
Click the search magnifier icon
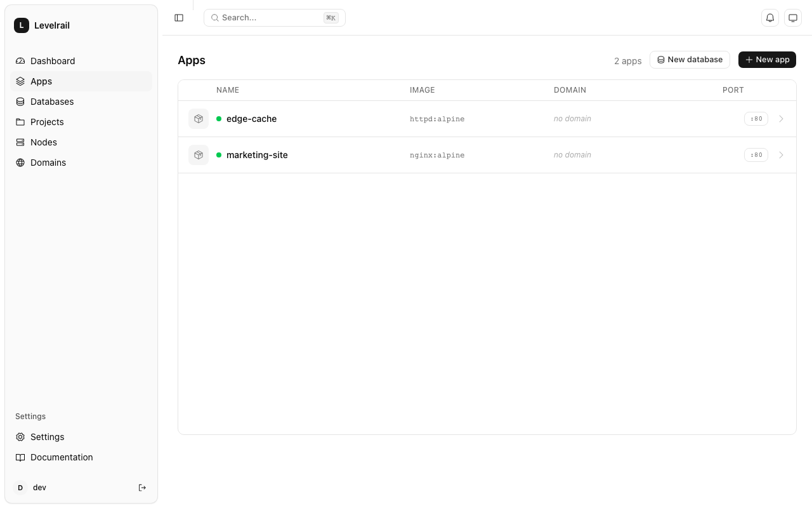pos(215,18)
